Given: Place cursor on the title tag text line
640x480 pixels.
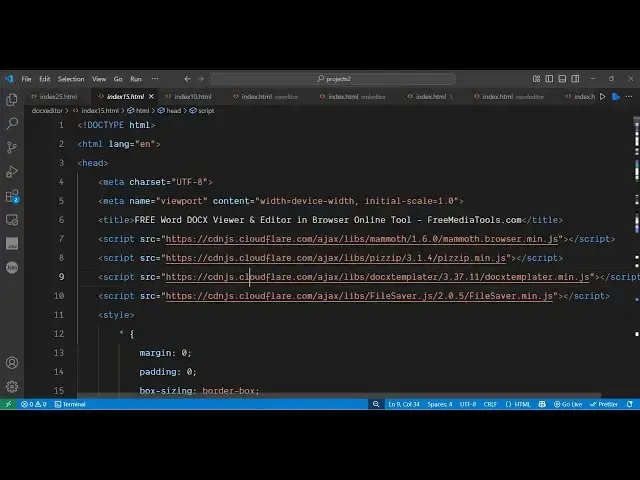Looking at the screenshot, I should [330, 220].
